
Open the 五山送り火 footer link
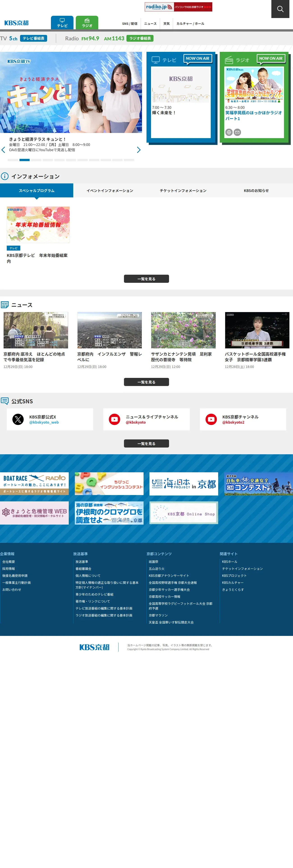(156, 569)
